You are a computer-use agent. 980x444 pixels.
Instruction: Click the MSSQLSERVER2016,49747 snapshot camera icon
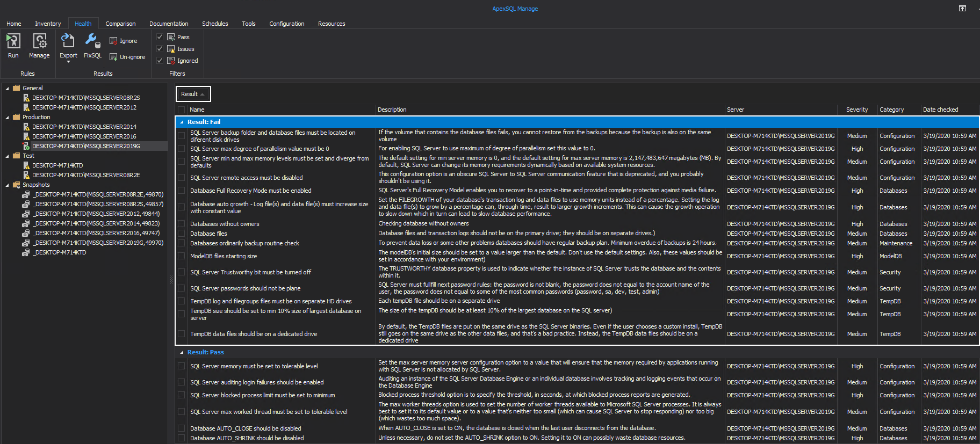26,233
